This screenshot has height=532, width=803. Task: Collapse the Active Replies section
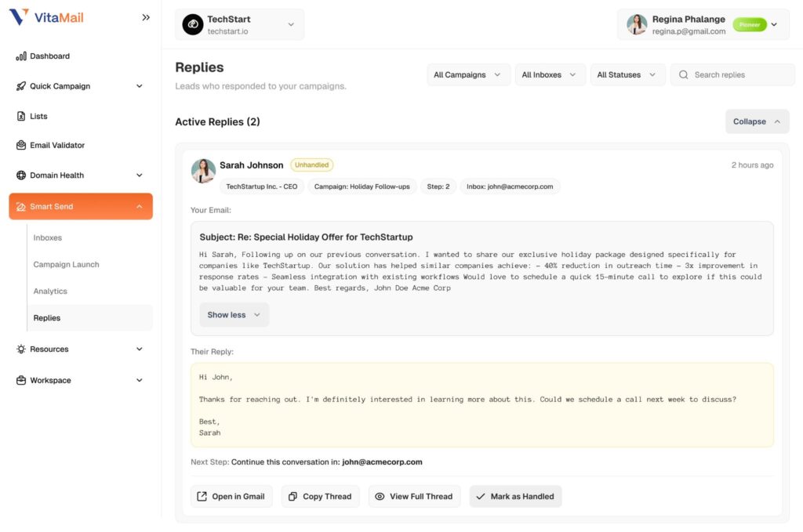757,121
